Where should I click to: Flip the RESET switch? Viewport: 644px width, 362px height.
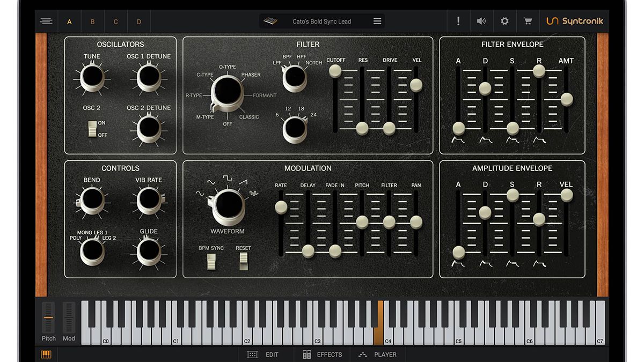click(x=243, y=261)
